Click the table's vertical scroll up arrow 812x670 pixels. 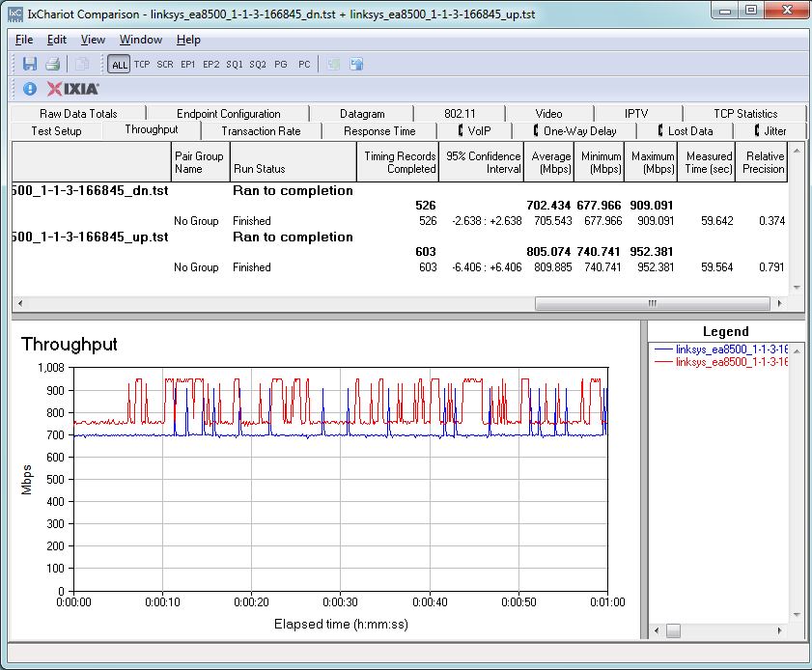tap(797, 151)
